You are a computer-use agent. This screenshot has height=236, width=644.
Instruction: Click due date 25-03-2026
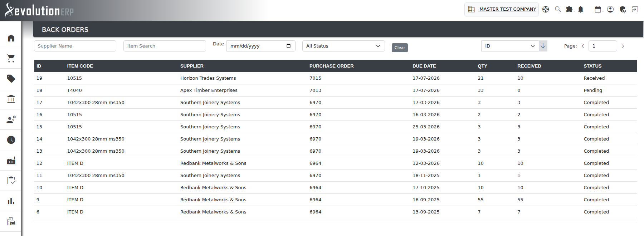click(426, 127)
